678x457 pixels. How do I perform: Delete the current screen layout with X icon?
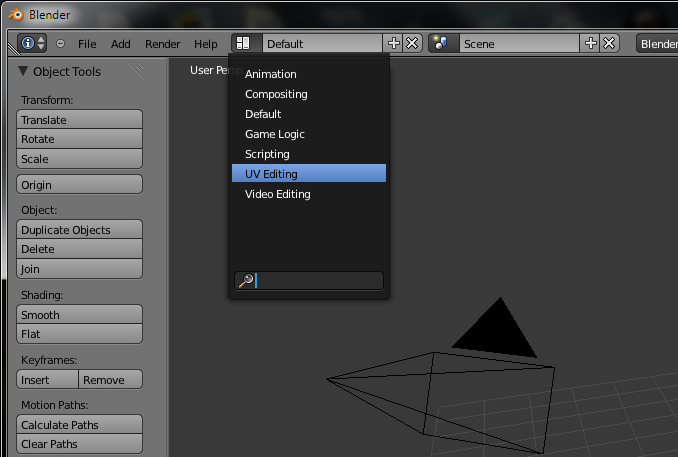[x=412, y=44]
